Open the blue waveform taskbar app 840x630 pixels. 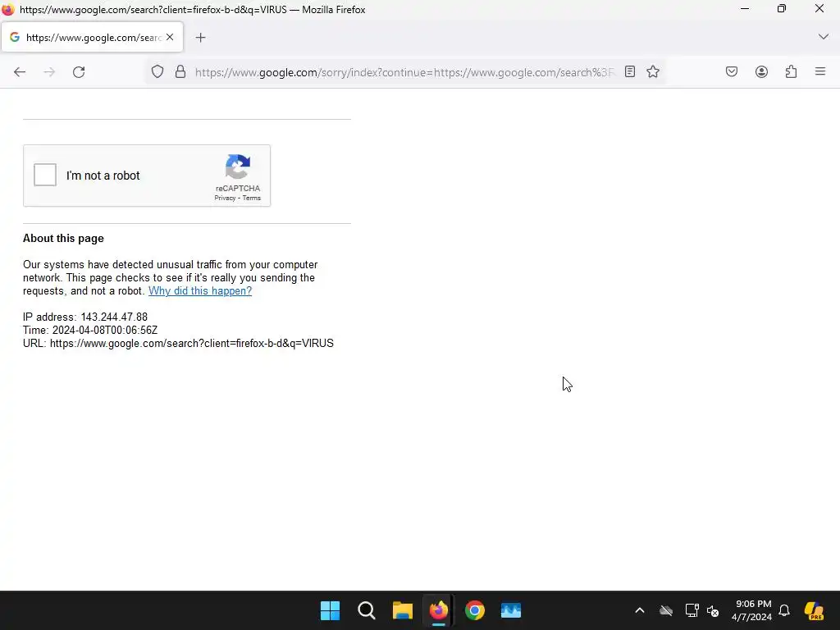(x=511, y=610)
